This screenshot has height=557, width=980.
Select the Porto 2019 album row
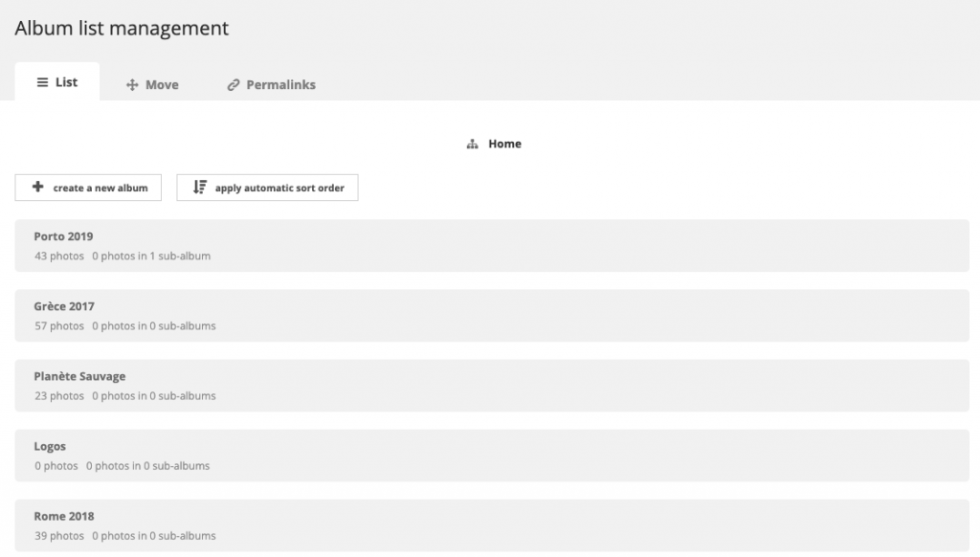[x=490, y=245]
